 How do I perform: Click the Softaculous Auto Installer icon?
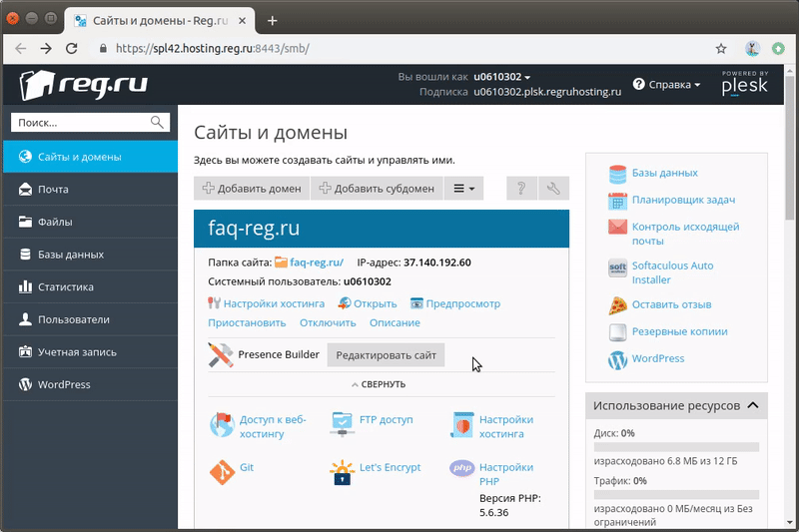[x=617, y=267]
